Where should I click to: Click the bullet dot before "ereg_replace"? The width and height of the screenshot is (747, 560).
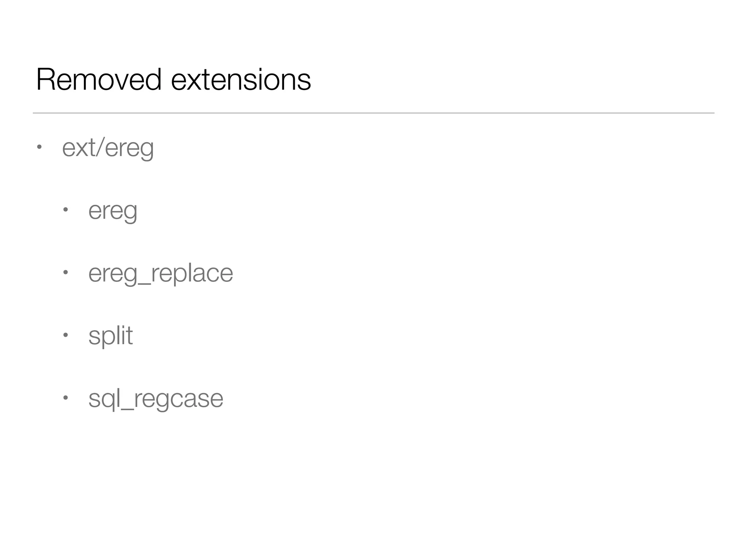tap(65, 272)
